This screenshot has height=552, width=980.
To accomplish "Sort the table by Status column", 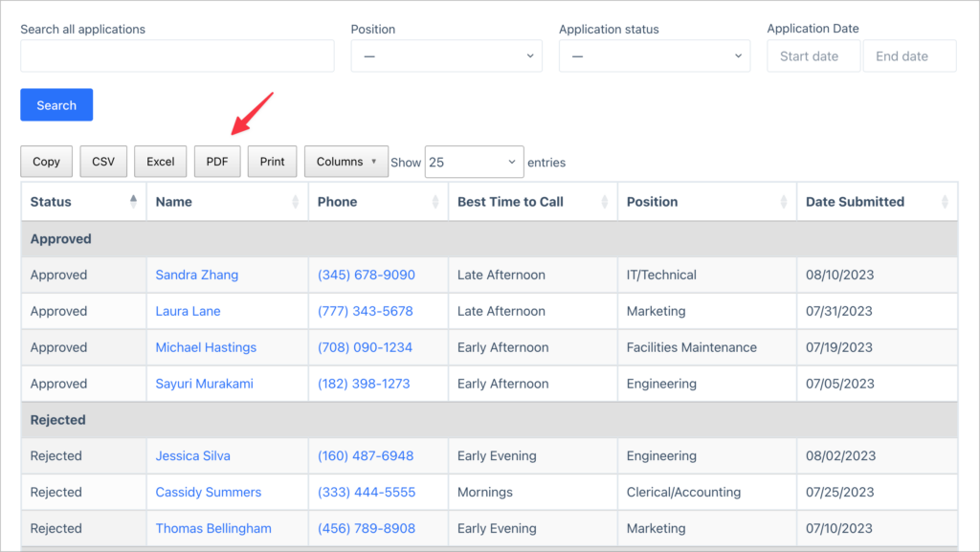I will point(84,202).
